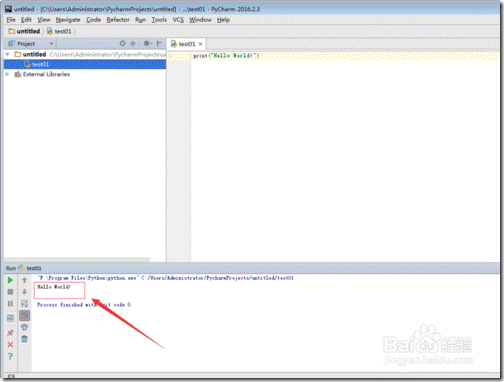Image resolution: width=504 pixels, height=382 pixels.
Task: Open the Refactor menu
Action: (x=118, y=20)
